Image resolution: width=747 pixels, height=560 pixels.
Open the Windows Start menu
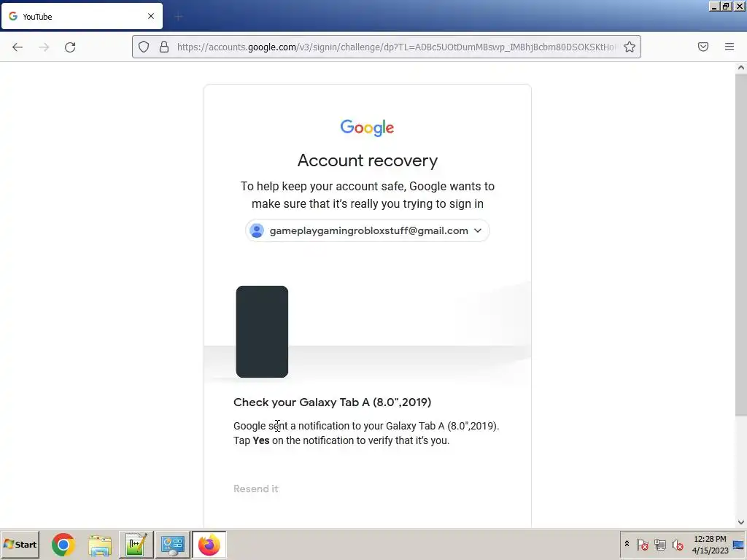(x=20, y=544)
